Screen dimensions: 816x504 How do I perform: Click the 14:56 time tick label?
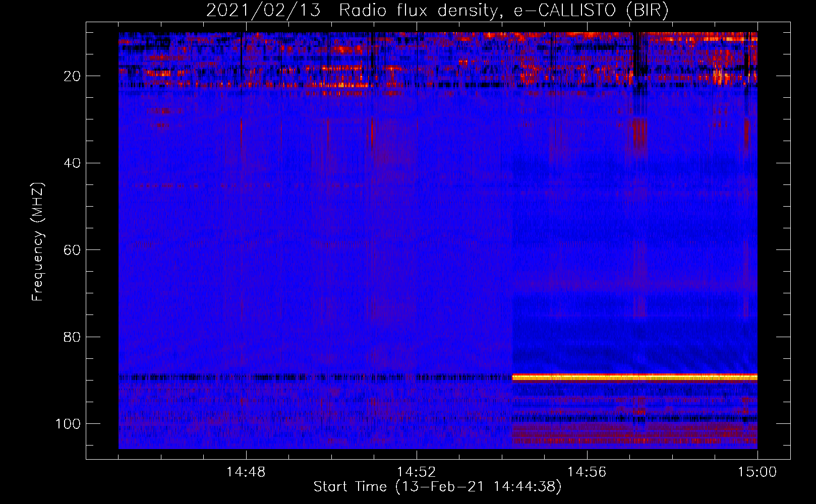[x=587, y=472]
